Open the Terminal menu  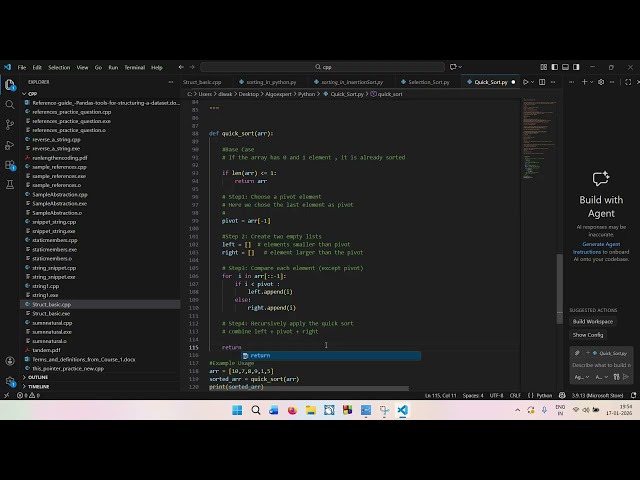tap(134, 67)
